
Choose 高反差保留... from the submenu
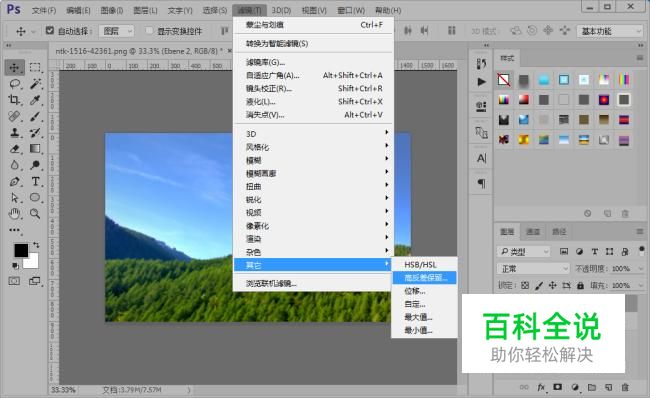tap(424, 277)
